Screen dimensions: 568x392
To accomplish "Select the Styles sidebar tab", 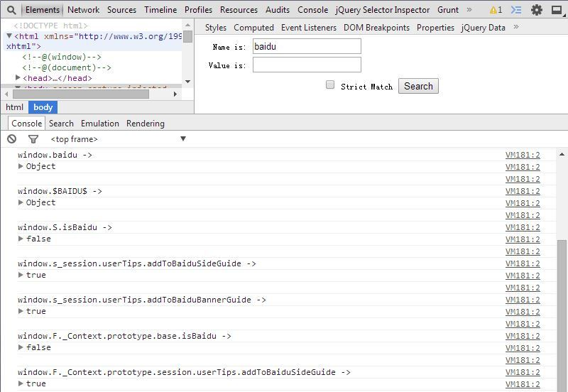I will pyautogui.click(x=216, y=28).
